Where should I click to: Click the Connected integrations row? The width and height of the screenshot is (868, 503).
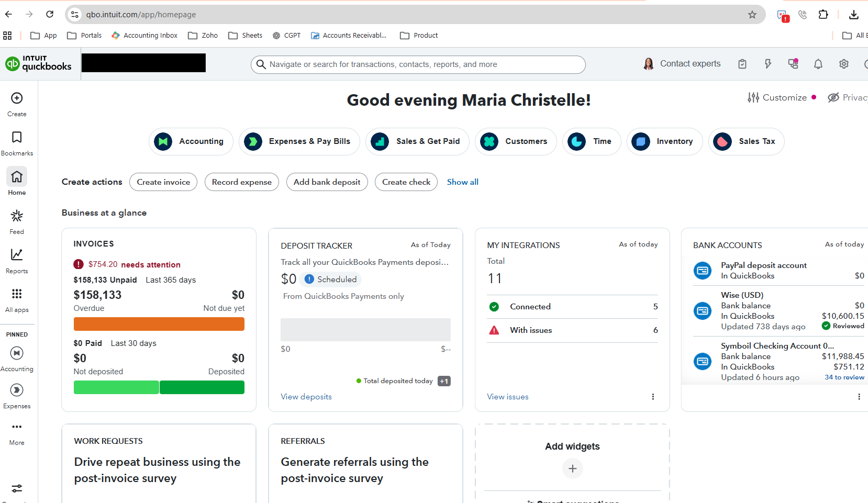572,307
